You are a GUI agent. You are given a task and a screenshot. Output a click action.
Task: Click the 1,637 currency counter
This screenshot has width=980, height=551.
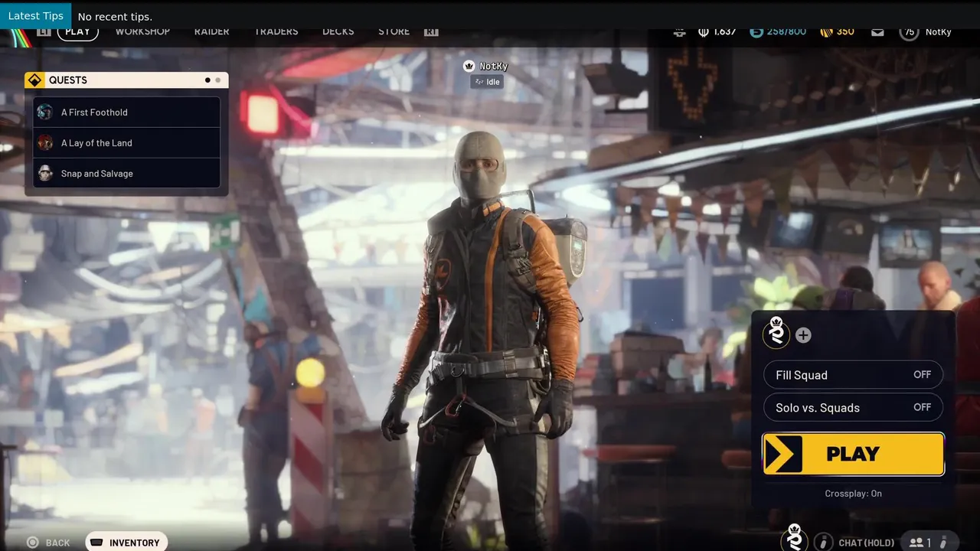tap(717, 32)
